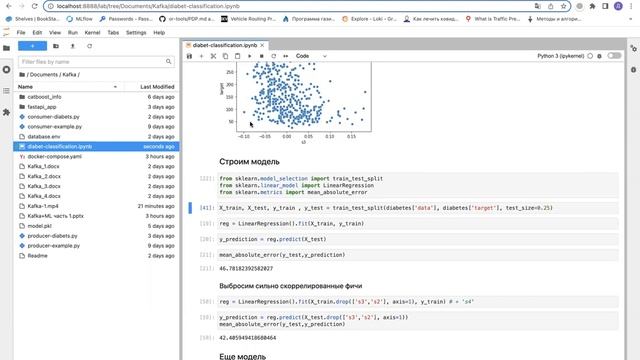Screen dimensions: 640x360
Task: Copy the selected cell in notebook toolbar
Action: pyautogui.click(x=225, y=56)
